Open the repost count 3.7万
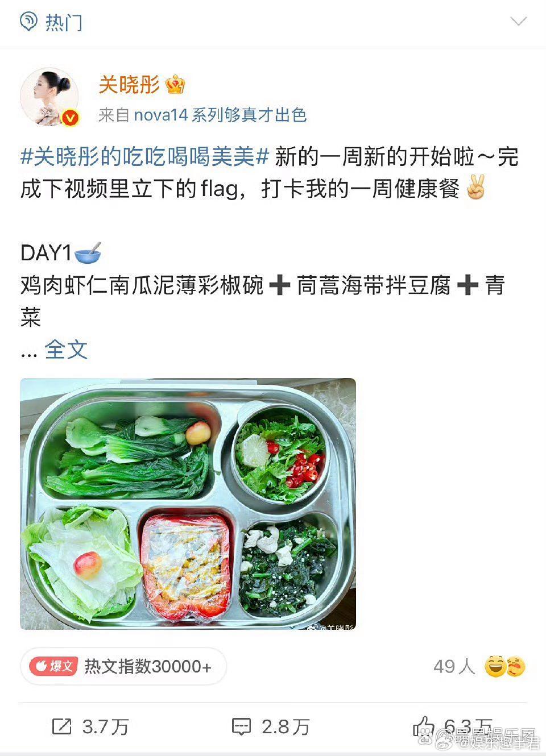The width and height of the screenshot is (546, 756). [106, 726]
